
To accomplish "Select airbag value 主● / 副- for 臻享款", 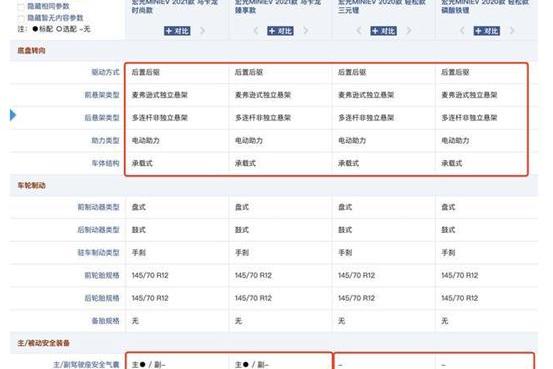I will [252, 365].
